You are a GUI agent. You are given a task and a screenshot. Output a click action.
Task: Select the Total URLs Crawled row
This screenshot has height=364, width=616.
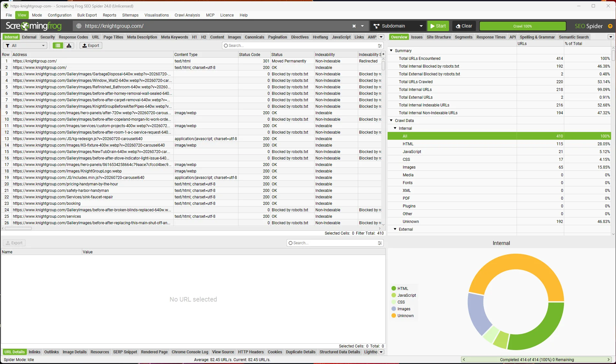[x=499, y=82]
